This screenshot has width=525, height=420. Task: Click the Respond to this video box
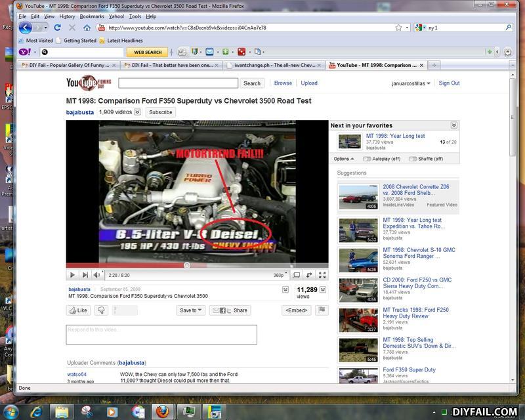pyautogui.click(x=161, y=335)
